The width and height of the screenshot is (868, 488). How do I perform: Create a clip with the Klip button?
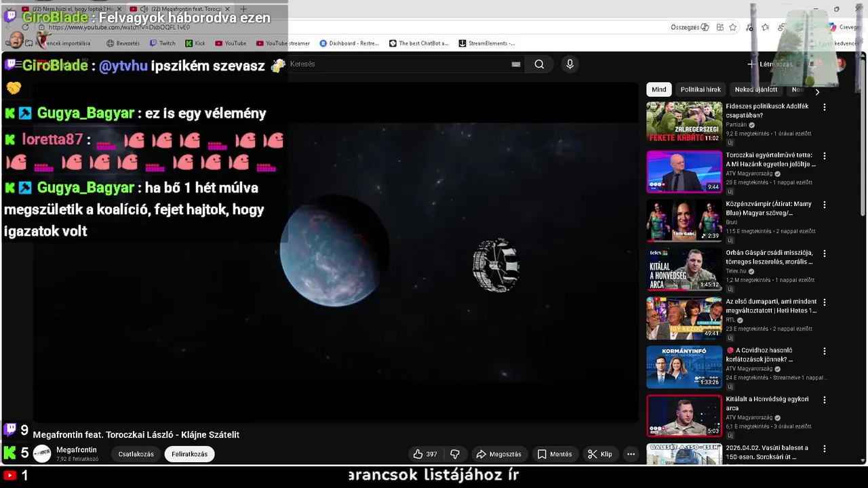pos(599,454)
